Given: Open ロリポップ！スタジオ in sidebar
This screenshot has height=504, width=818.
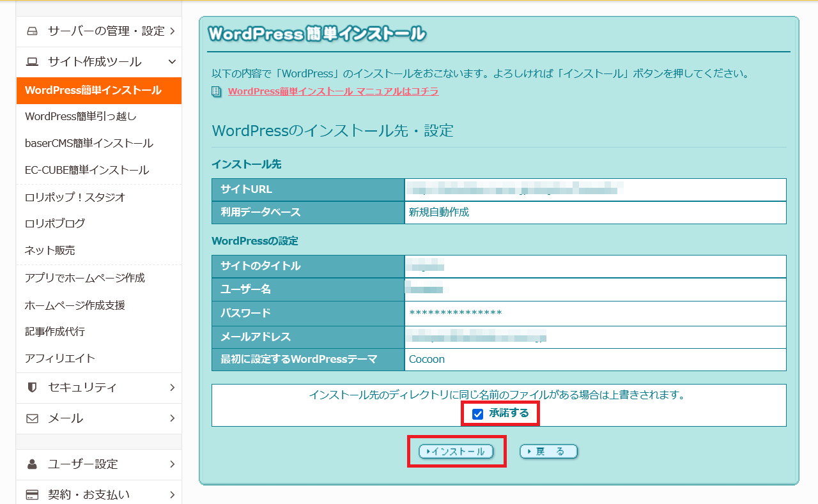Looking at the screenshot, I should pyautogui.click(x=75, y=197).
